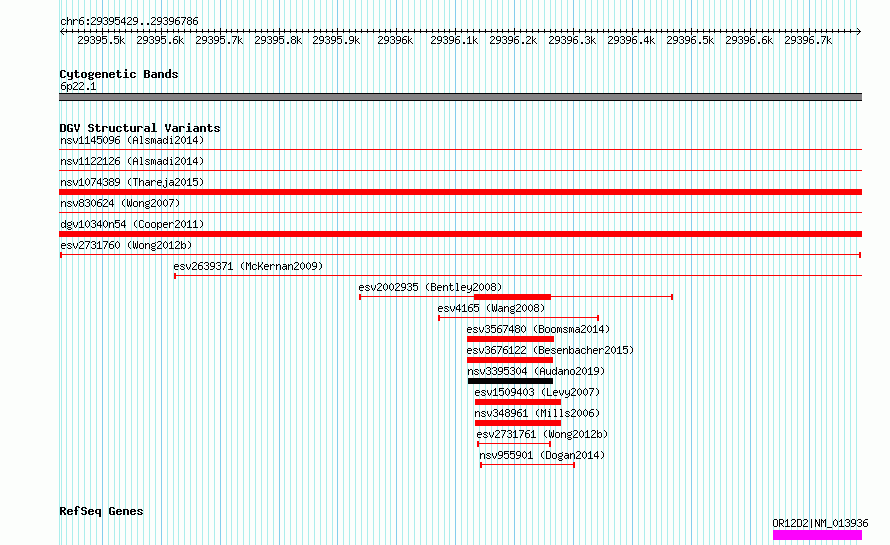Click the 29396.1k ruler tick label

point(454,40)
